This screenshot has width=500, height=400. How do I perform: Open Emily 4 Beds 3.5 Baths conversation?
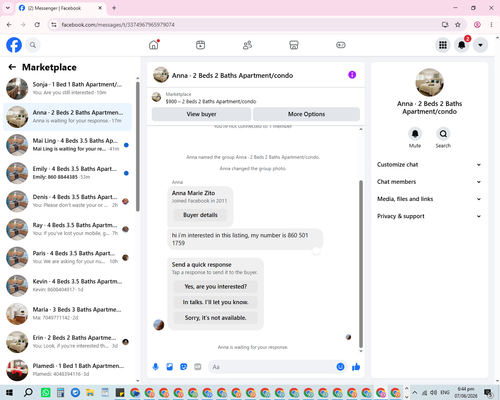68,173
